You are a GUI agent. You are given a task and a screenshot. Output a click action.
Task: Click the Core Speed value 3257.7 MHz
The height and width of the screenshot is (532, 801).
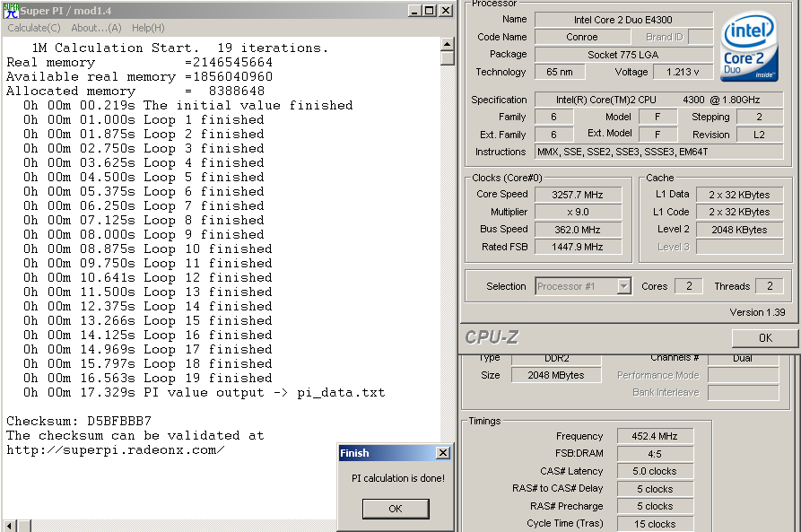(x=578, y=195)
